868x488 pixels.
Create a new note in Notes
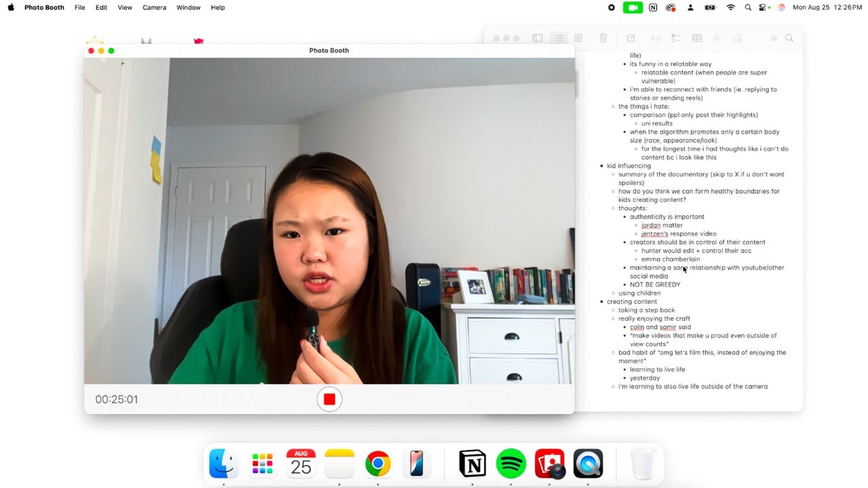coord(631,39)
